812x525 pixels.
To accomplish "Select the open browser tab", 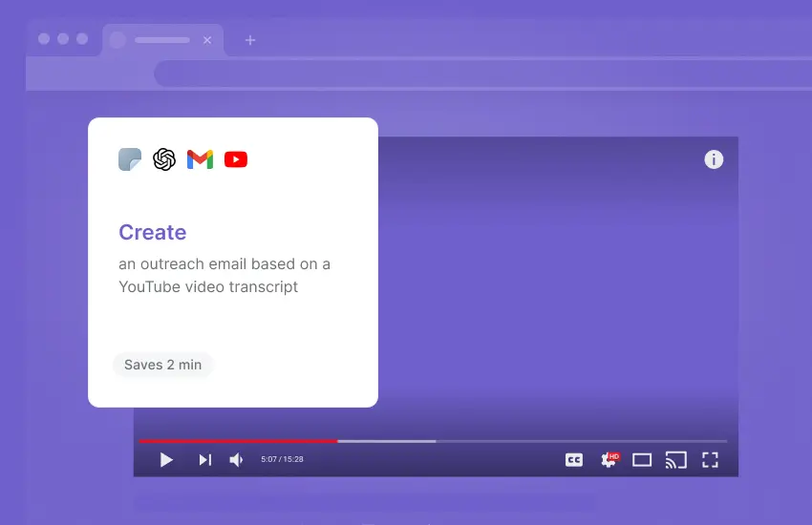I will (x=163, y=40).
